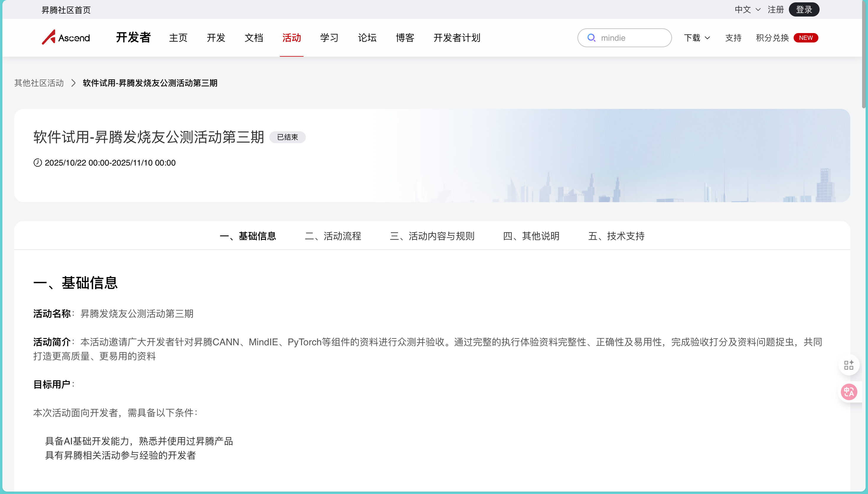Image resolution: width=868 pixels, height=494 pixels.
Task: Click the pink translate floating icon
Action: pyautogui.click(x=849, y=392)
